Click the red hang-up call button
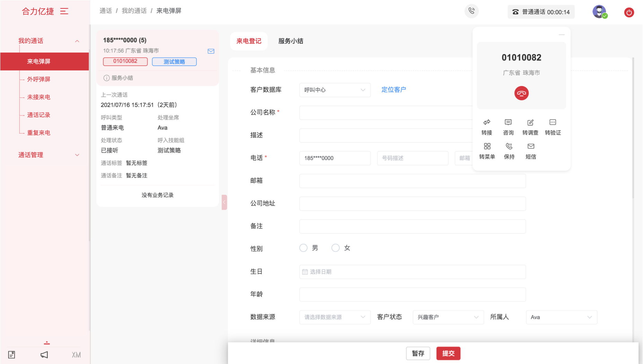This screenshot has height=364, width=643. tap(521, 93)
